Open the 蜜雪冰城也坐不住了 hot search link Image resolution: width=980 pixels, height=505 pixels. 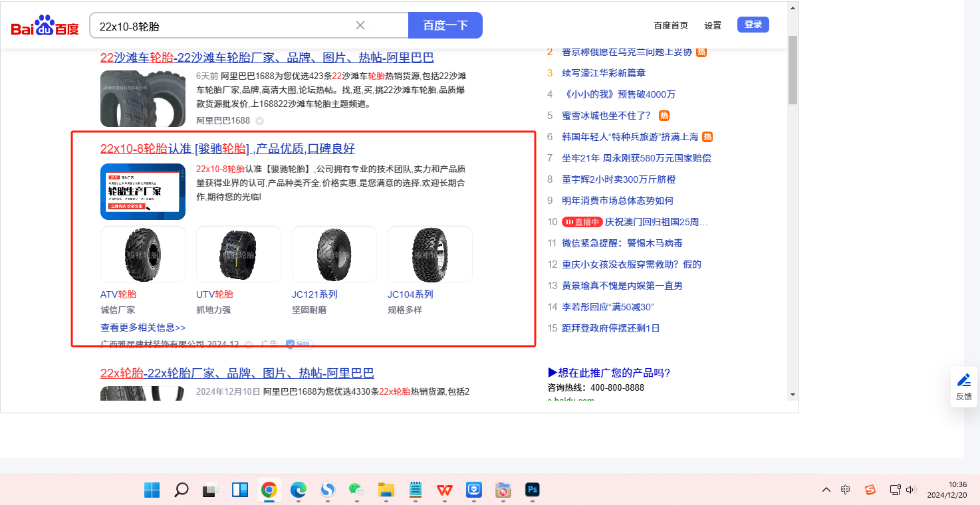tap(606, 116)
